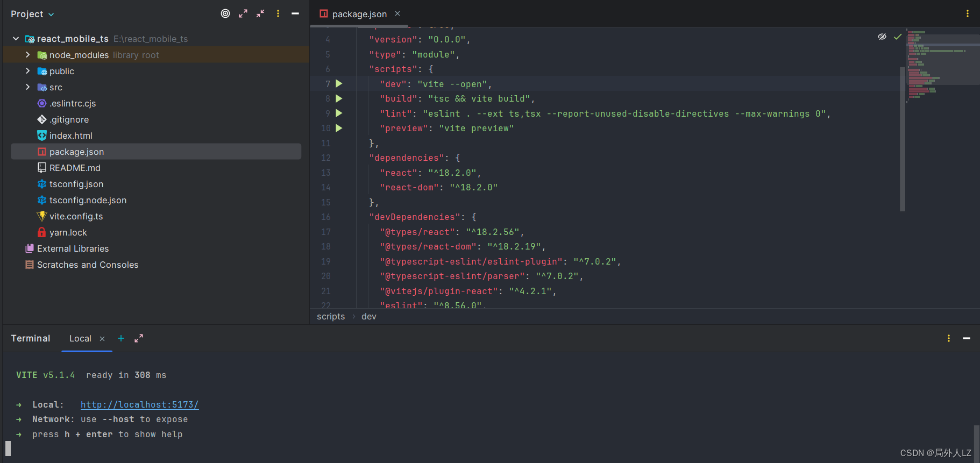The width and height of the screenshot is (980, 463).
Task: Close package.json editor tab
Action: click(x=397, y=13)
